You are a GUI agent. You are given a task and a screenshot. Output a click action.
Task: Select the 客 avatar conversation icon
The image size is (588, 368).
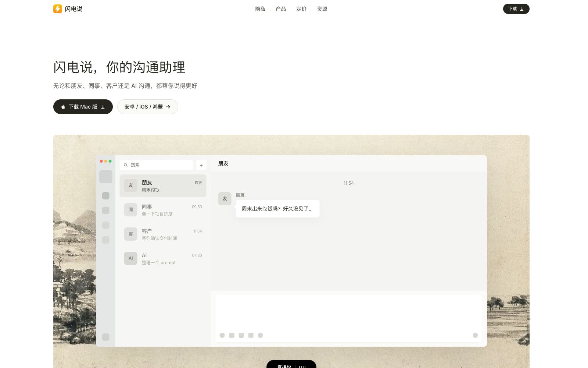[x=130, y=234]
